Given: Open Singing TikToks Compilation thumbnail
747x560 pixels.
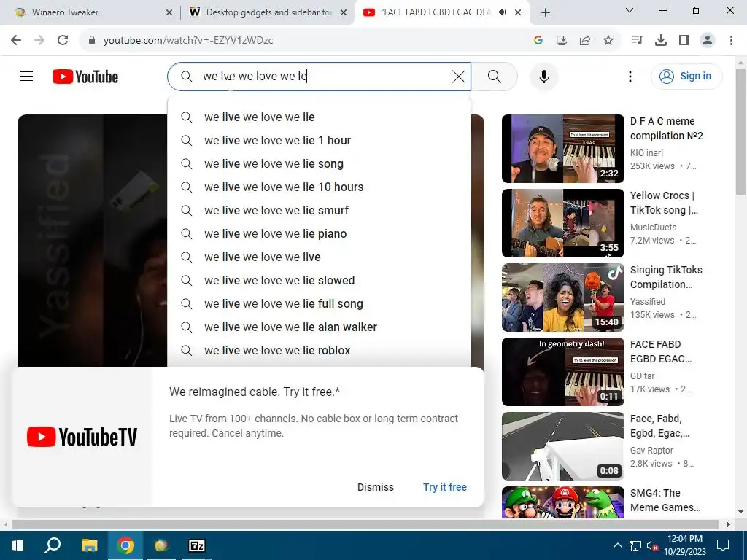Looking at the screenshot, I should [562, 297].
